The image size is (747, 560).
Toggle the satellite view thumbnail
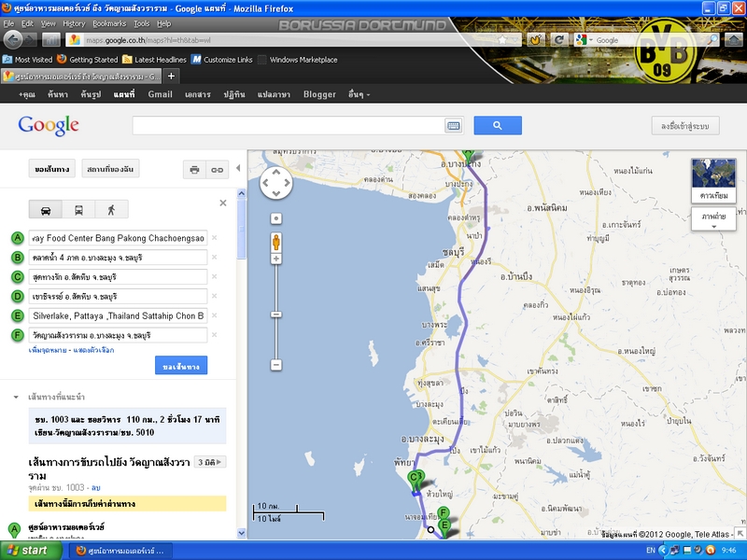point(714,180)
